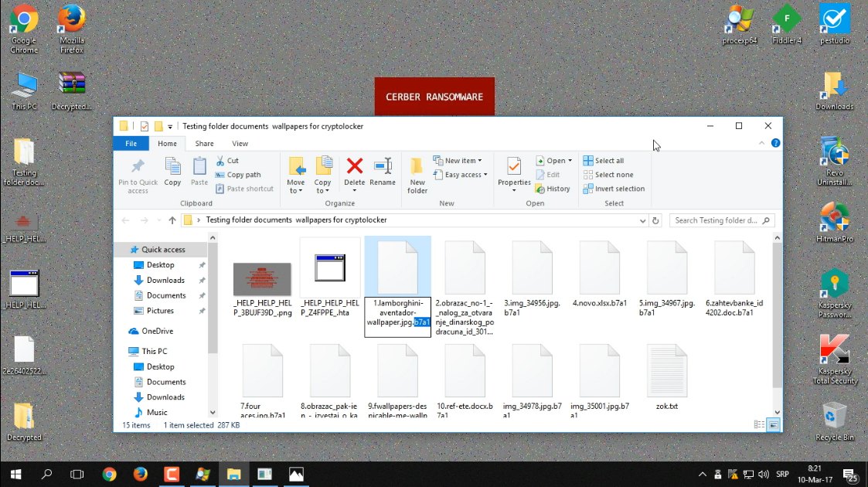
Task: Open the New item dropdown
Action: 462,161
